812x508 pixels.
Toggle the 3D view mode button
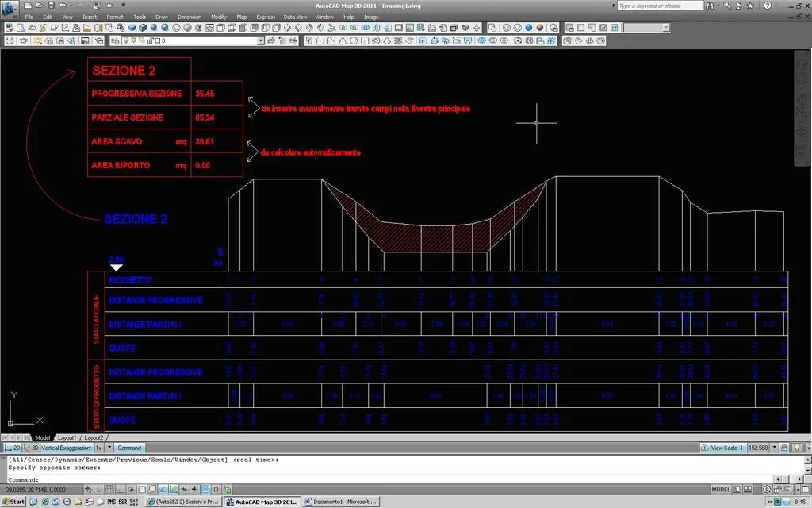(33, 448)
